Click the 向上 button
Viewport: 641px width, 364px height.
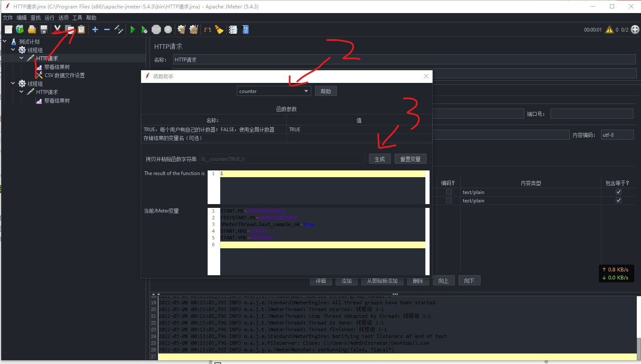443,281
